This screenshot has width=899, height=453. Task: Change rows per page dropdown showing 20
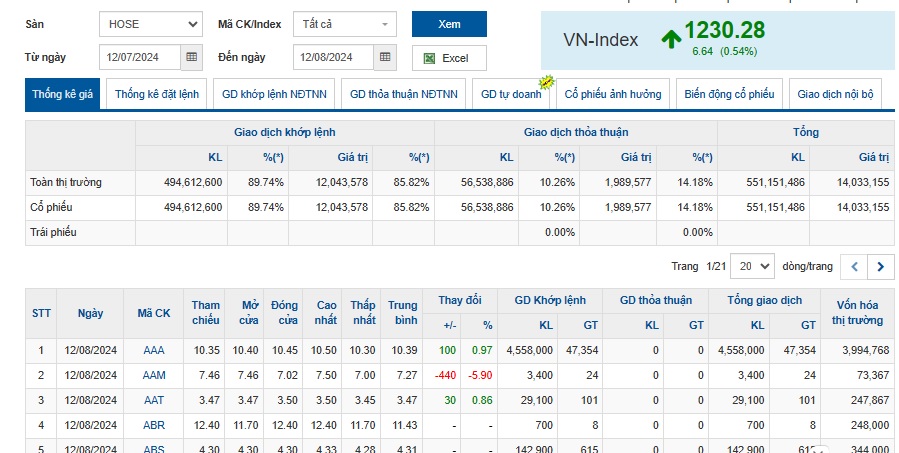point(751,267)
